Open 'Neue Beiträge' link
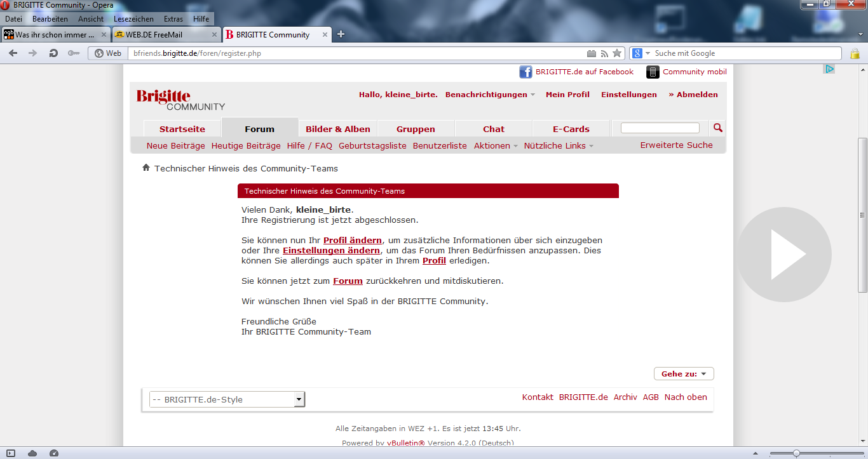 click(176, 145)
